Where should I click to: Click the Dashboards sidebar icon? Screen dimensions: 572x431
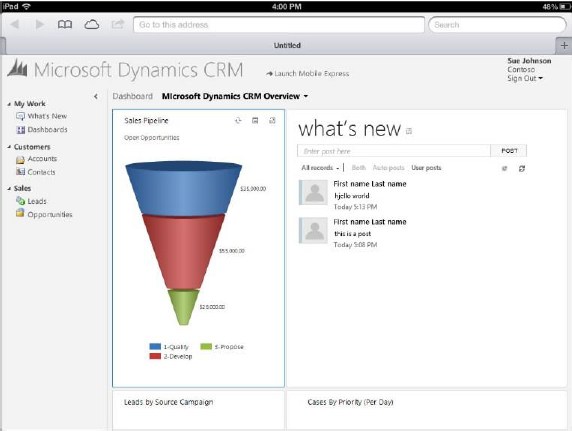click(x=21, y=130)
